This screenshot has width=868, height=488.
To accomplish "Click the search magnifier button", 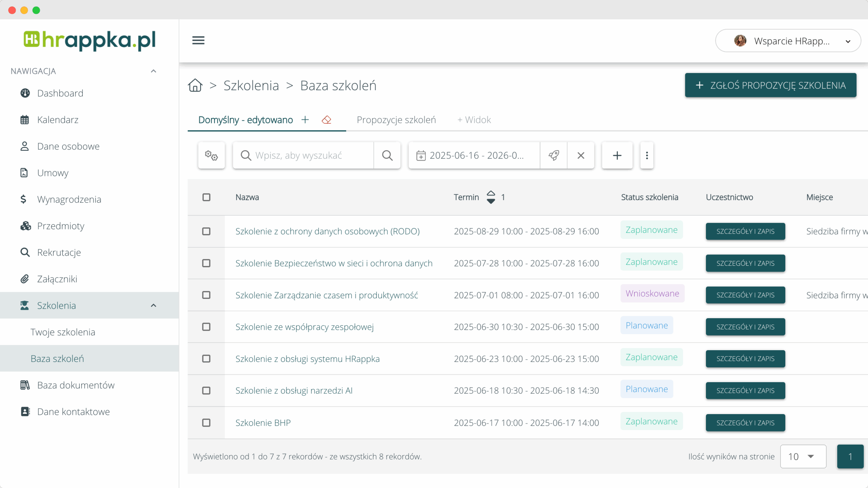I will (x=387, y=155).
